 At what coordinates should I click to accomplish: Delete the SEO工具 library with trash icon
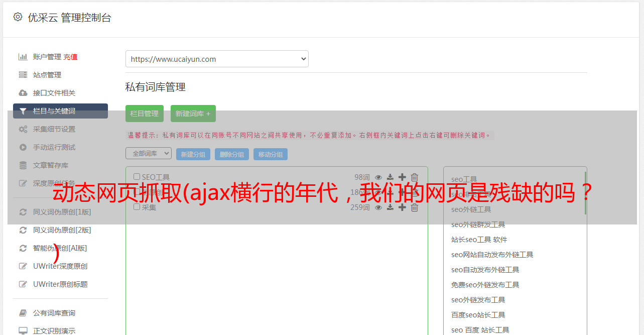[415, 177]
